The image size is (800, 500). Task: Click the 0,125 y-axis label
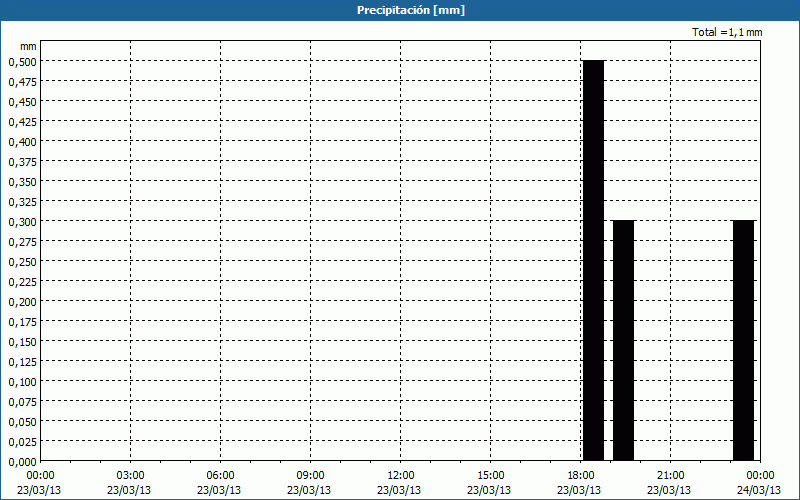pos(22,362)
